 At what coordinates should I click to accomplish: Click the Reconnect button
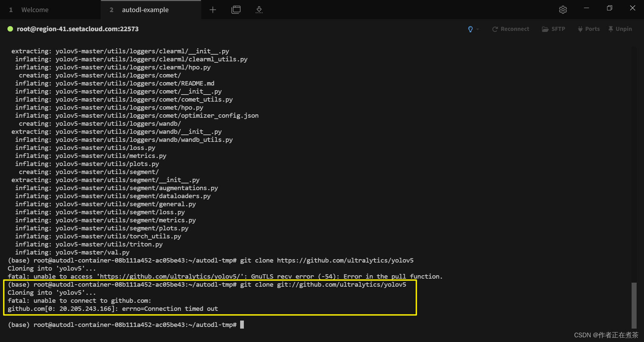point(511,29)
